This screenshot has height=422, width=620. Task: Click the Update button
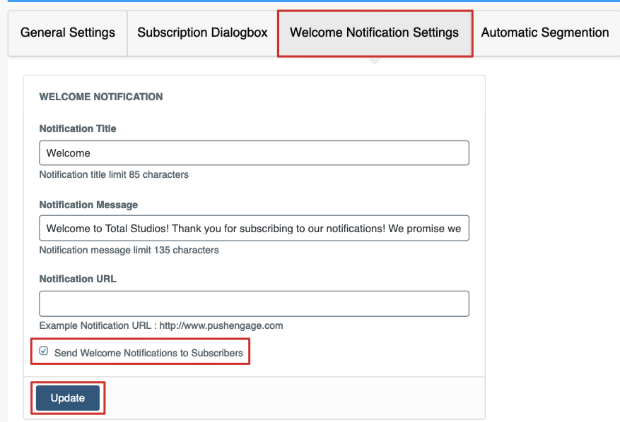(x=68, y=398)
